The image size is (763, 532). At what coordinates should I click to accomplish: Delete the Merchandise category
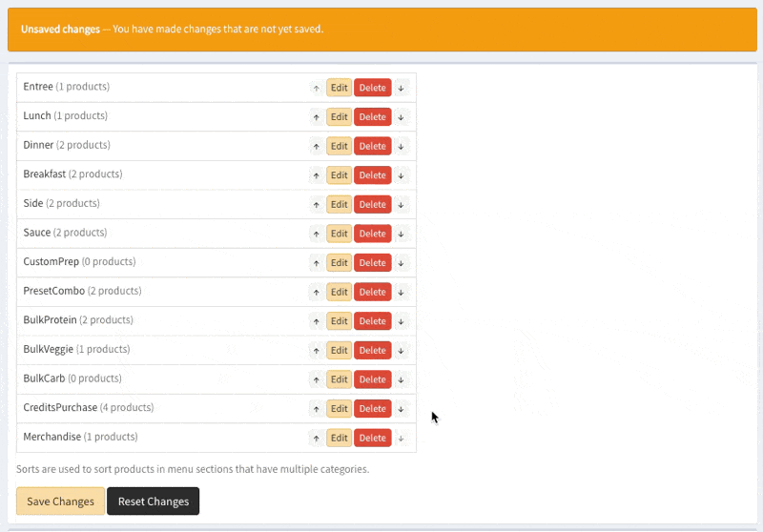[373, 438]
